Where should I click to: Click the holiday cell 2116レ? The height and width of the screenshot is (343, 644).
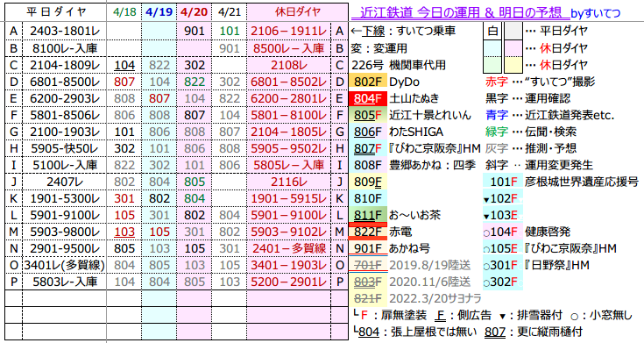[x=289, y=182]
